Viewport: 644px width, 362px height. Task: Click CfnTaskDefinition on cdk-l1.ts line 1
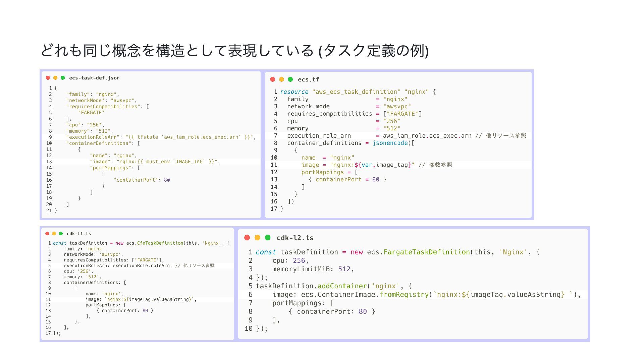tap(160, 243)
